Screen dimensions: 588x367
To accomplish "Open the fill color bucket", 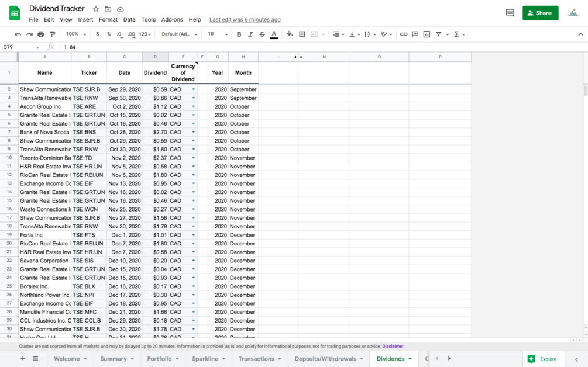I will tap(290, 34).
